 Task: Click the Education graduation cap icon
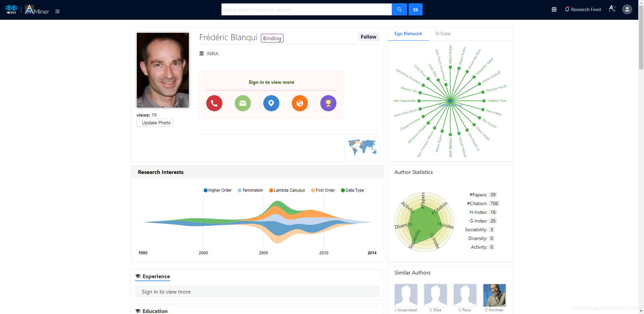point(138,311)
